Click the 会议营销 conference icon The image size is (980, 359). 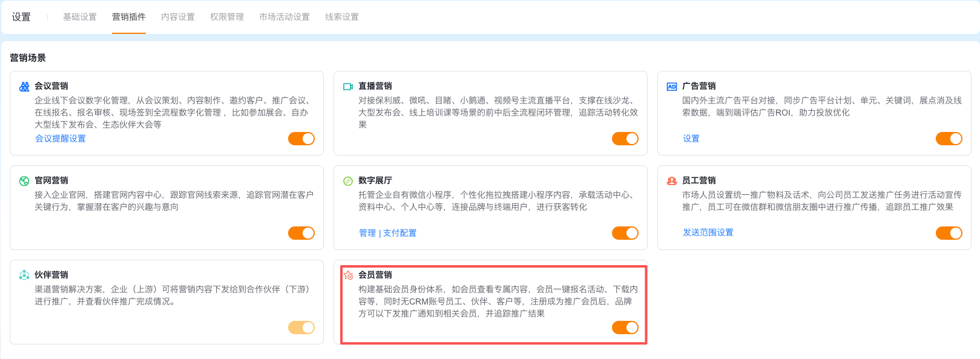click(24, 87)
